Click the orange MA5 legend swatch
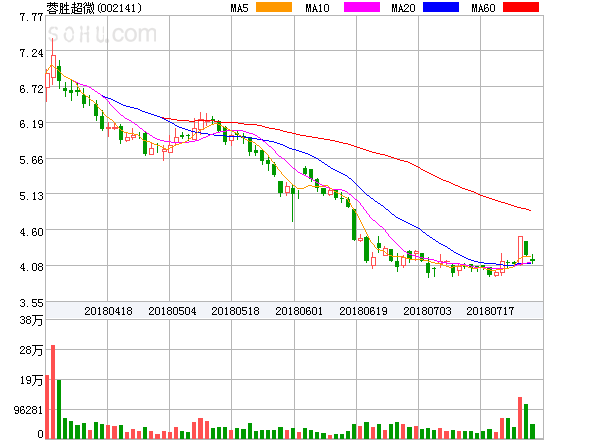 click(274, 7)
